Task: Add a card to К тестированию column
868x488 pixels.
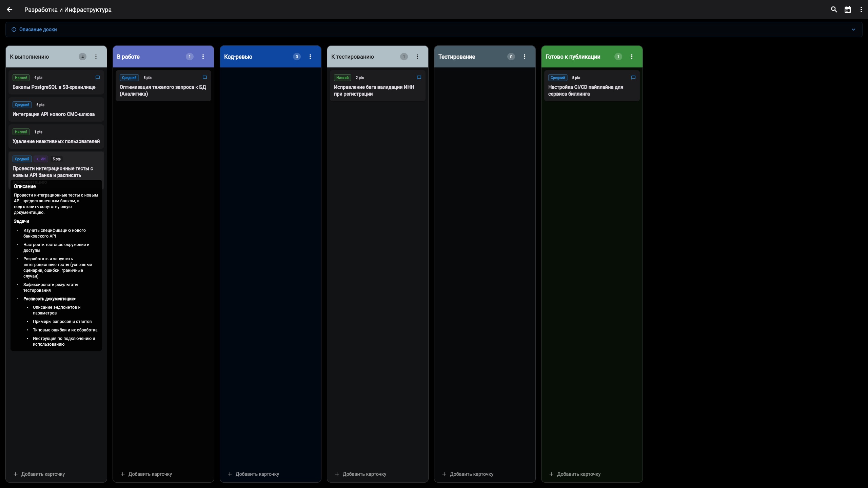Action: point(360,474)
